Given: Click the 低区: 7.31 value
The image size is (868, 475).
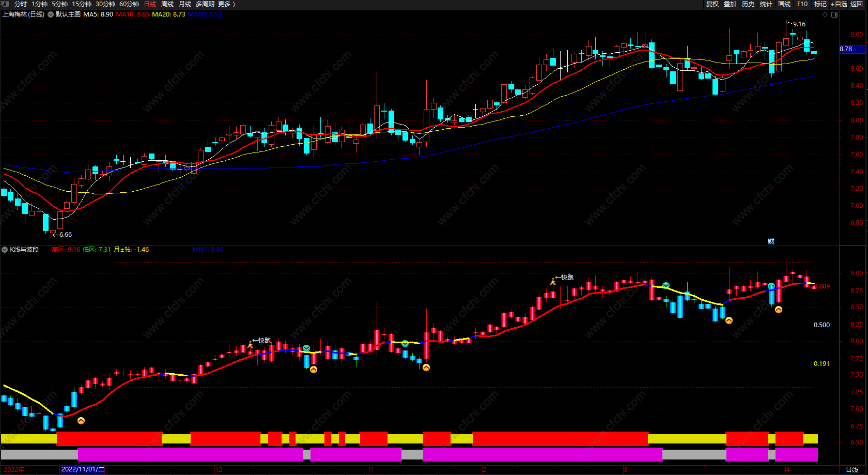Looking at the screenshot, I should (97, 250).
